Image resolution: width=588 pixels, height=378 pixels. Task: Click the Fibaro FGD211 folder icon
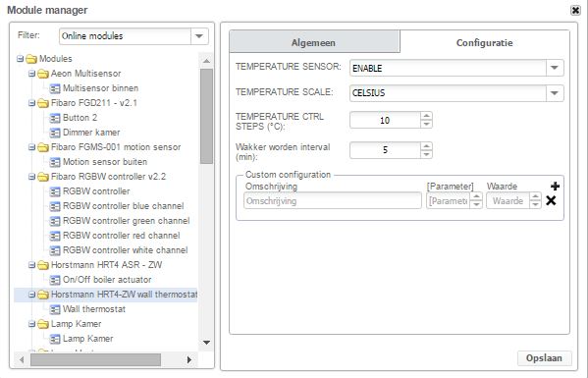click(x=43, y=103)
